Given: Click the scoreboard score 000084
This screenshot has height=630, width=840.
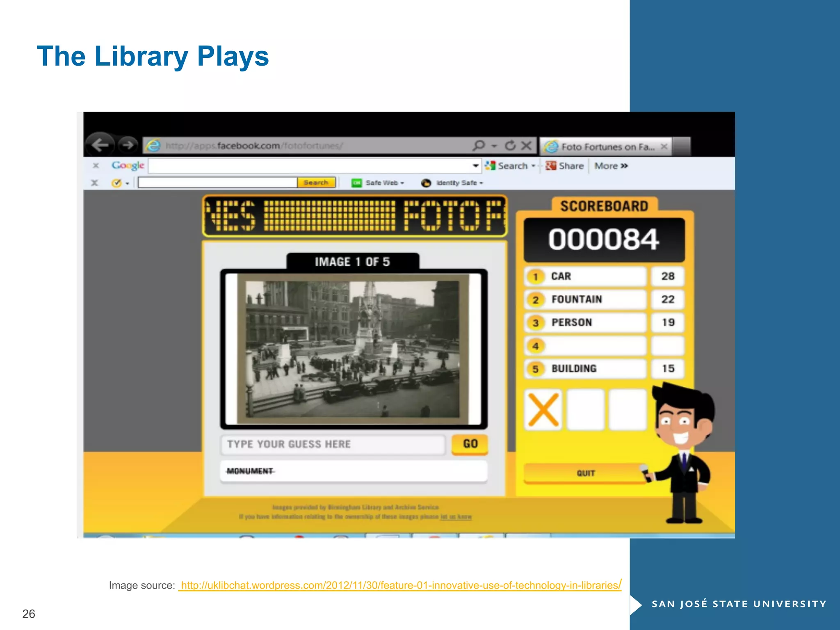Looking at the screenshot, I should click(604, 240).
